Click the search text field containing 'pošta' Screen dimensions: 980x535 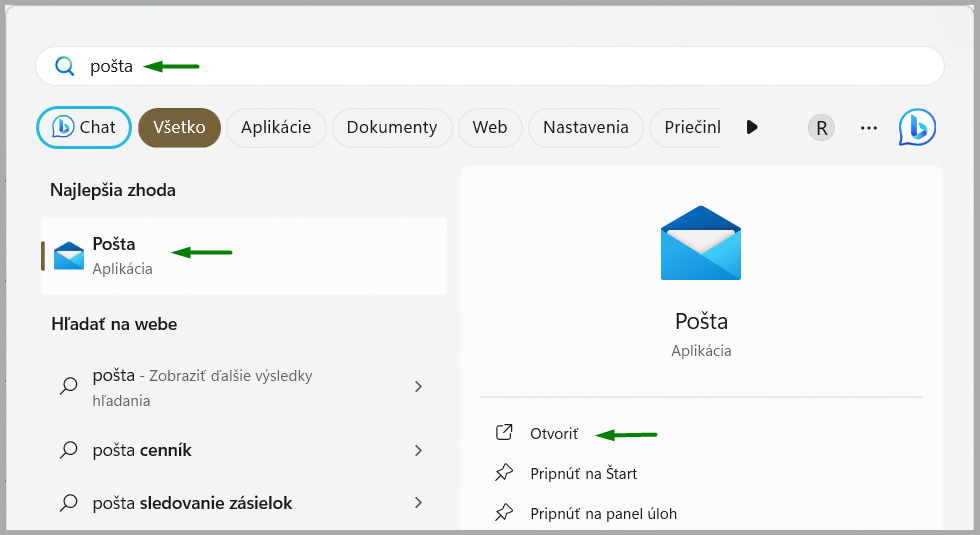500,67
